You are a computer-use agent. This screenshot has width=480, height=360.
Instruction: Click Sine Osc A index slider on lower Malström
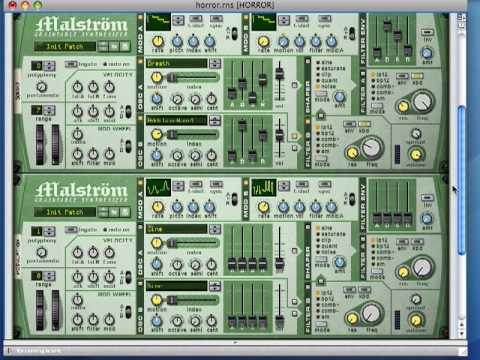click(x=193, y=243)
